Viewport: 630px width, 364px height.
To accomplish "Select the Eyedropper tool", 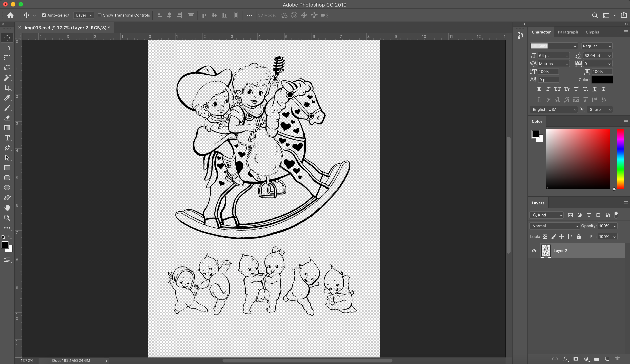I will [7, 98].
